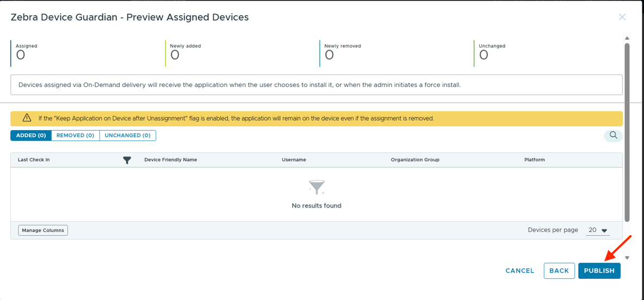
Task: Click the Assigned count summary
Action: click(x=26, y=52)
